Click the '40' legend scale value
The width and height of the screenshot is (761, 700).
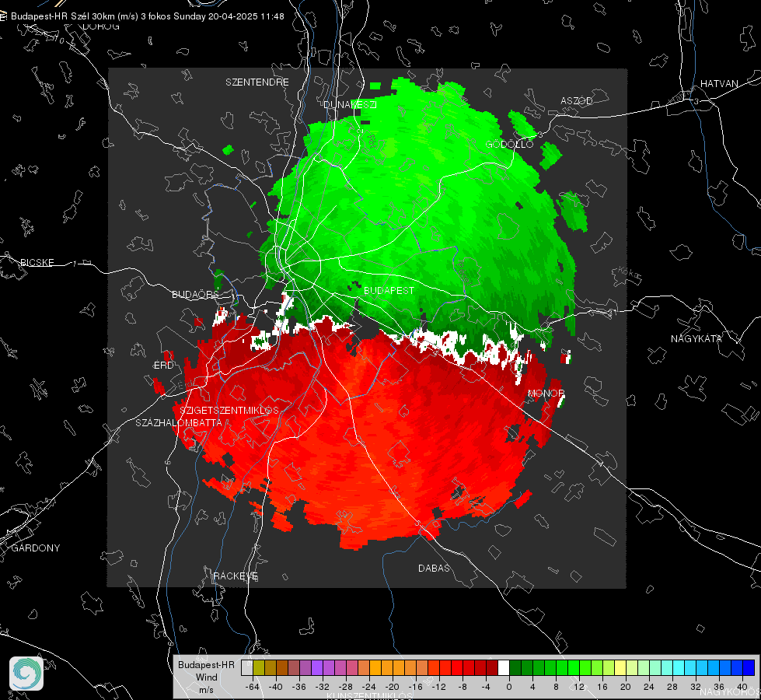(742, 687)
